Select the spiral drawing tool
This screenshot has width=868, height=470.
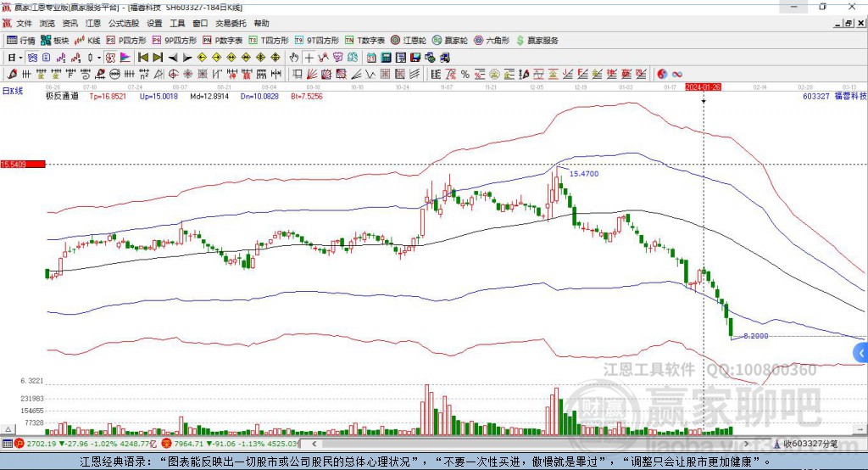point(86,74)
